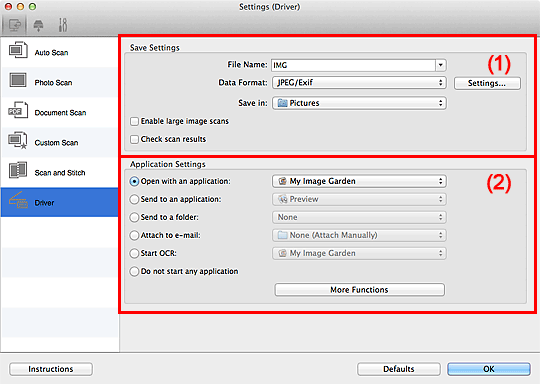This screenshot has width=540, height=384.
Task: Click the Scan and Stitch icon
Action: click(18, 170)
